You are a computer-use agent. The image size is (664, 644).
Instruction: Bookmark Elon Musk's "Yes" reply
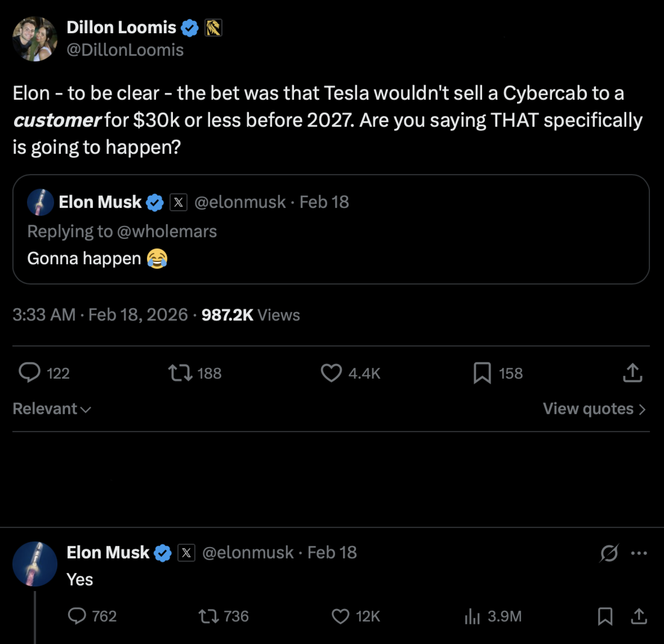[x=605, y=616]
